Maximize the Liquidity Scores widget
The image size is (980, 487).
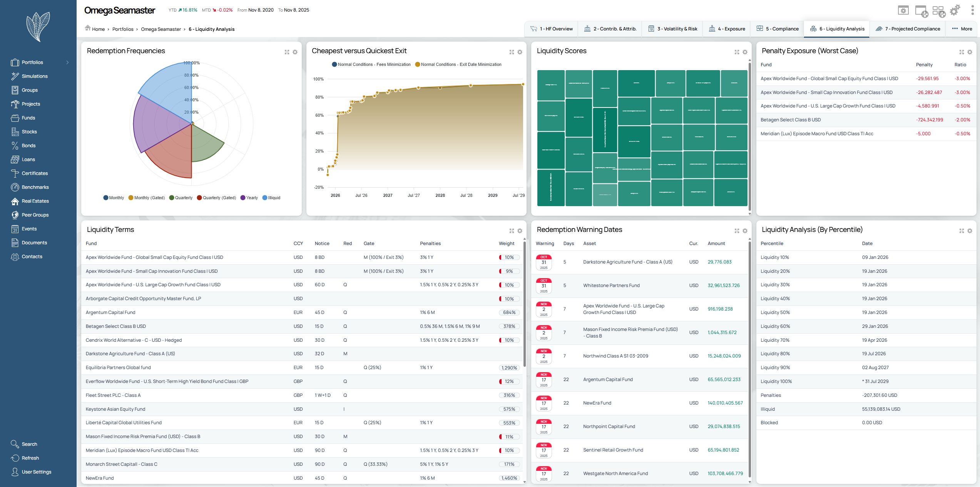(x=737, y=52)
